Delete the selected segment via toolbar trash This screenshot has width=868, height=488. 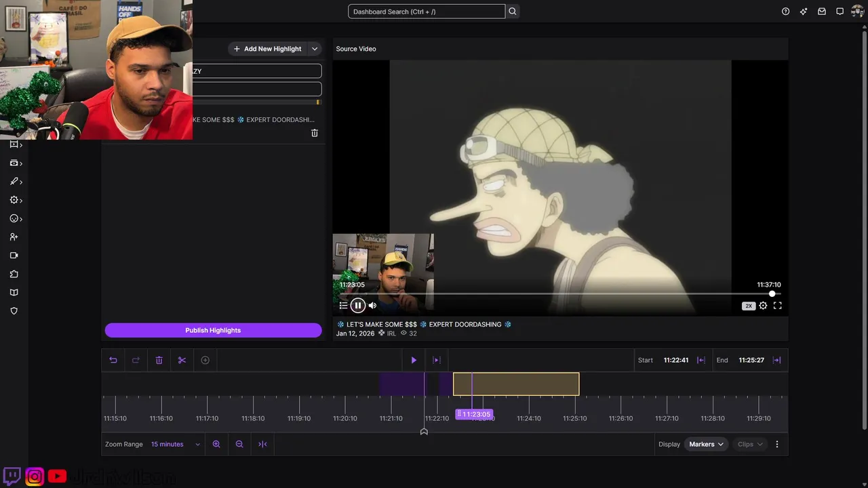tap(159, 360)
